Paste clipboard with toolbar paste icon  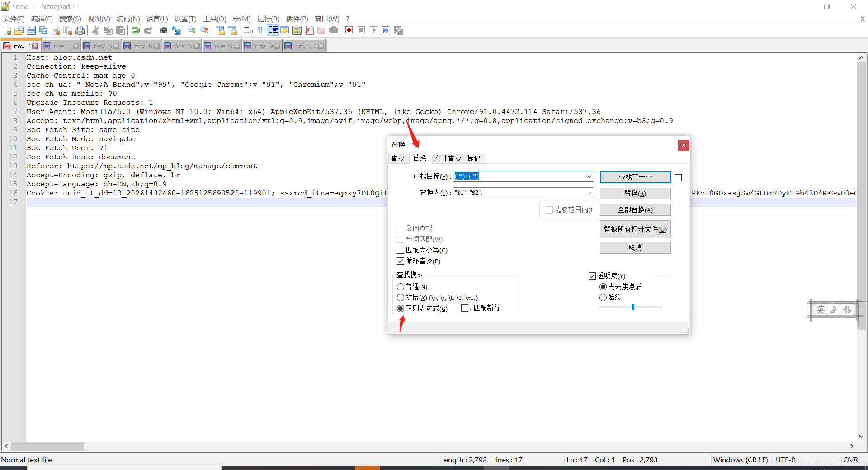(x=120, y=30)
